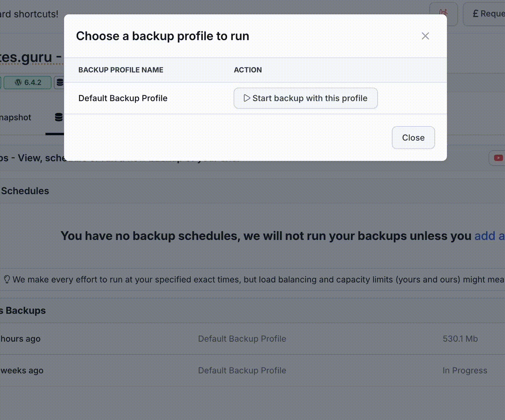Switch to the Snapshot tab

point(15,117)
